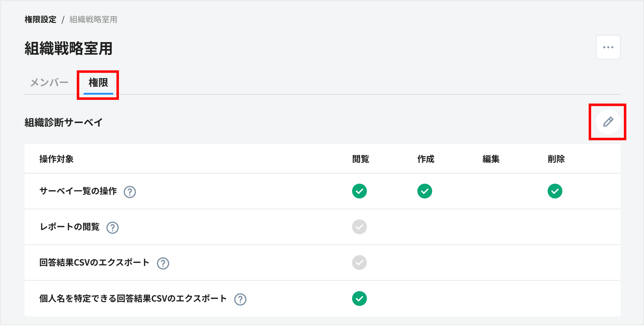Click the help icon next to サーベイ一覧の操作
Viewport: 644px width, 326px height.
click(x=130, y=192)
